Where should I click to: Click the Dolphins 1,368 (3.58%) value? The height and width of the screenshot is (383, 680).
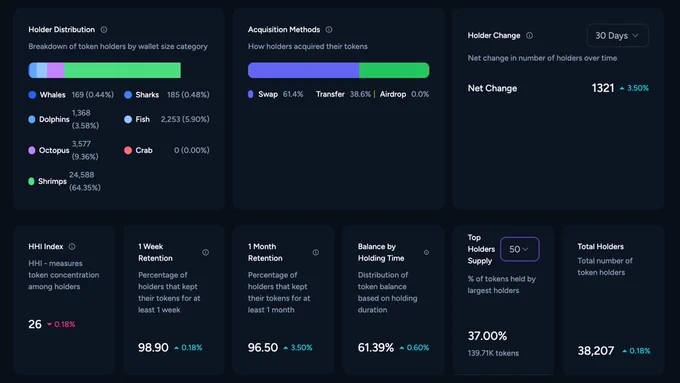click(85, 119)
